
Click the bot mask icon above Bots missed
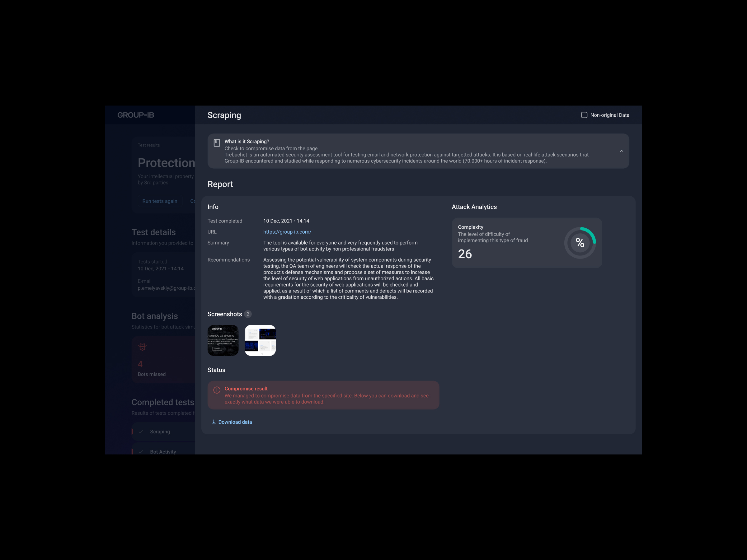tap(142, 347)
